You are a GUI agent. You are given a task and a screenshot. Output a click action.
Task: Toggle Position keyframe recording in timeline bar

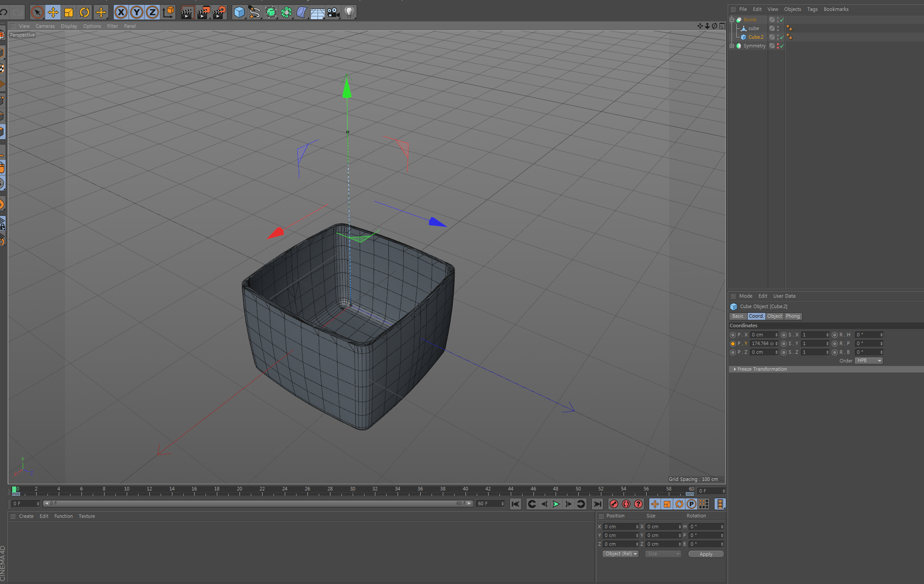(655, 504)
